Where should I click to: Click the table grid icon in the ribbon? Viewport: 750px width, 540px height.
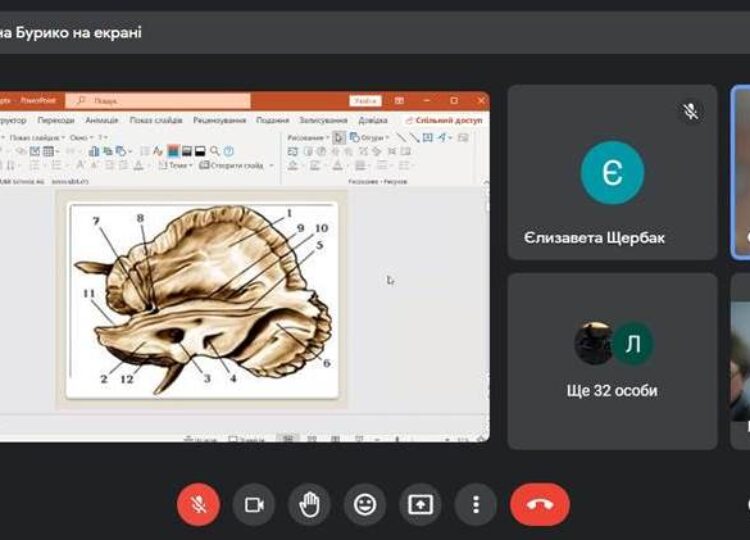point(48,152)
